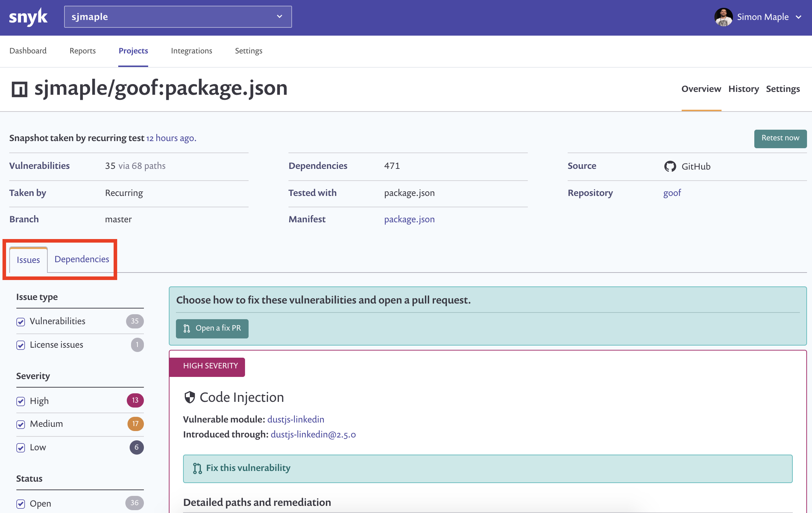Click the Snyk logo
Image resolution: width=812 pixels, height=513 pixels.
[x=28, y=17]
